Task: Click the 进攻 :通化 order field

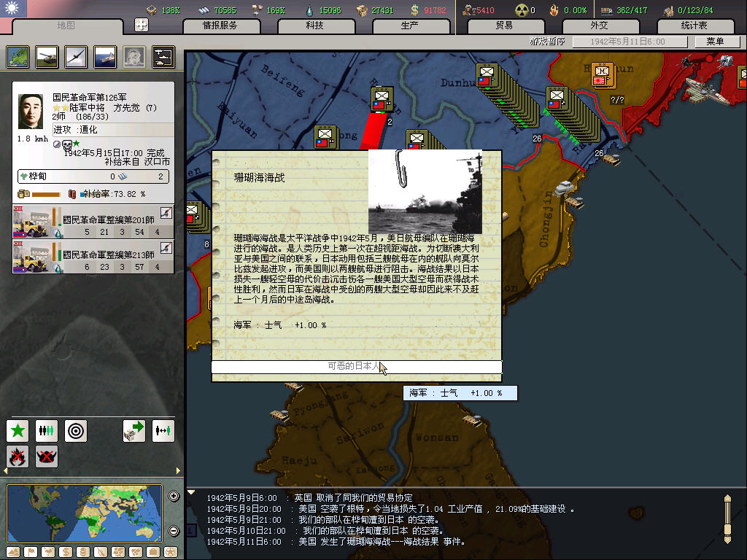Action: [113, 130]
